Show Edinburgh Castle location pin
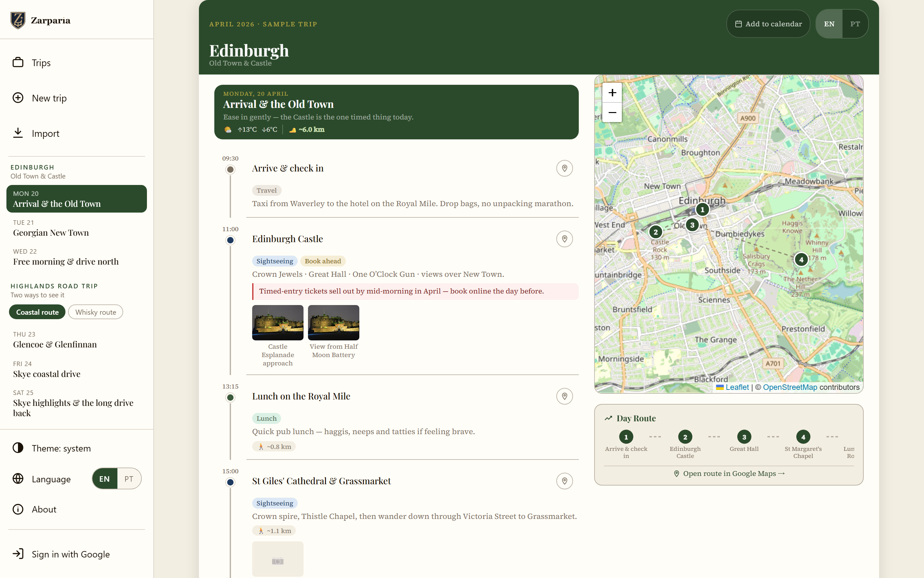Screen dimensions: 924x578 tap(564, 239)
